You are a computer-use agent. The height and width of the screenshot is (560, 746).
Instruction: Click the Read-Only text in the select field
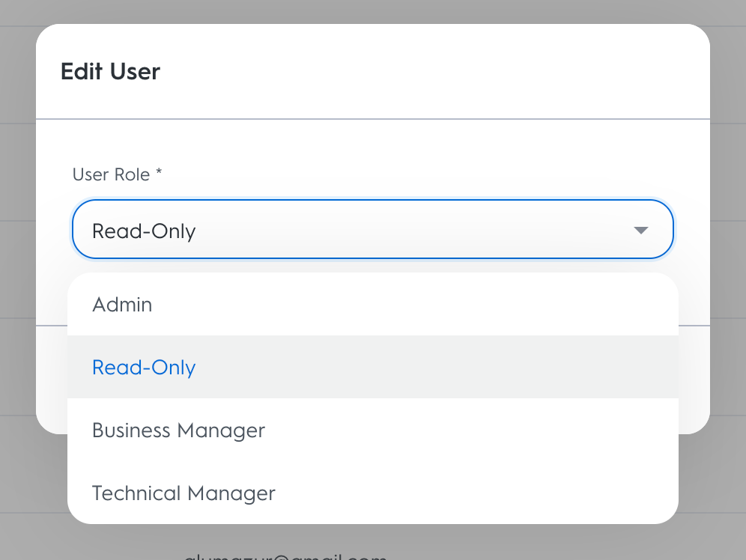(144, 231)
